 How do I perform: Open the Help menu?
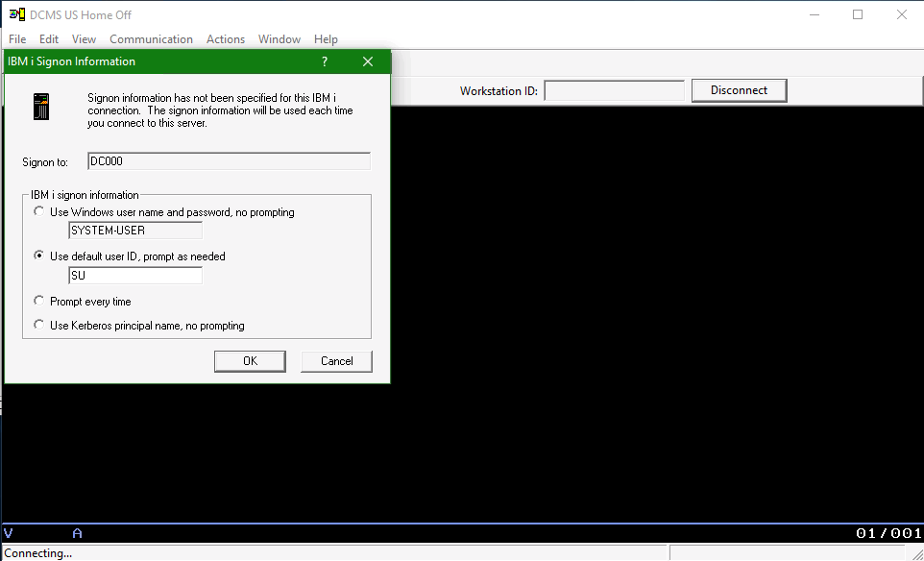[326, 38]
